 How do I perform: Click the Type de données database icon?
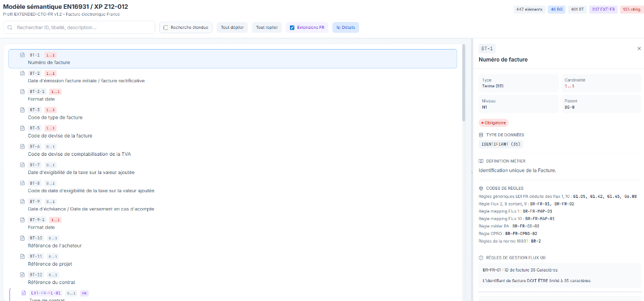[x=481, y=134]
